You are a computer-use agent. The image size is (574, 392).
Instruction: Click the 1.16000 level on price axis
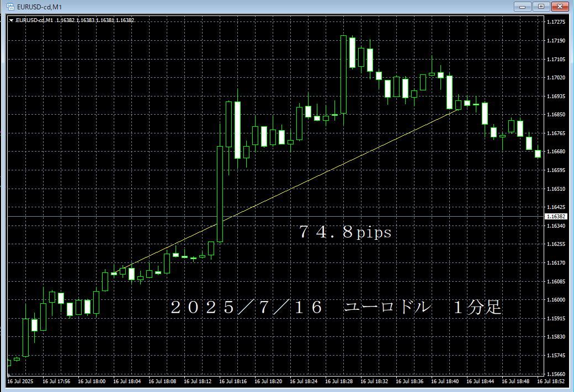click(x=555, y=300)
